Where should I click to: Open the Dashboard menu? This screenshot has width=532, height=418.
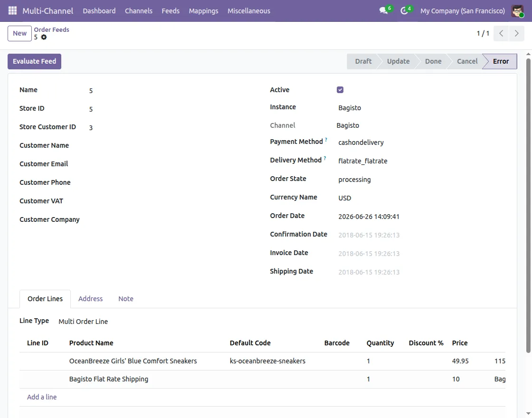click(99, 11)
